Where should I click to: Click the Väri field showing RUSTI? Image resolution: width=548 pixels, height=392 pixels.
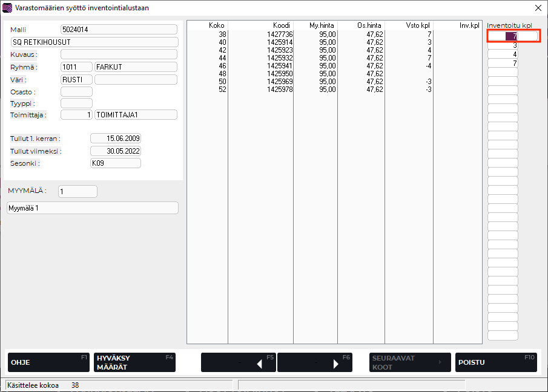(76, 79)
